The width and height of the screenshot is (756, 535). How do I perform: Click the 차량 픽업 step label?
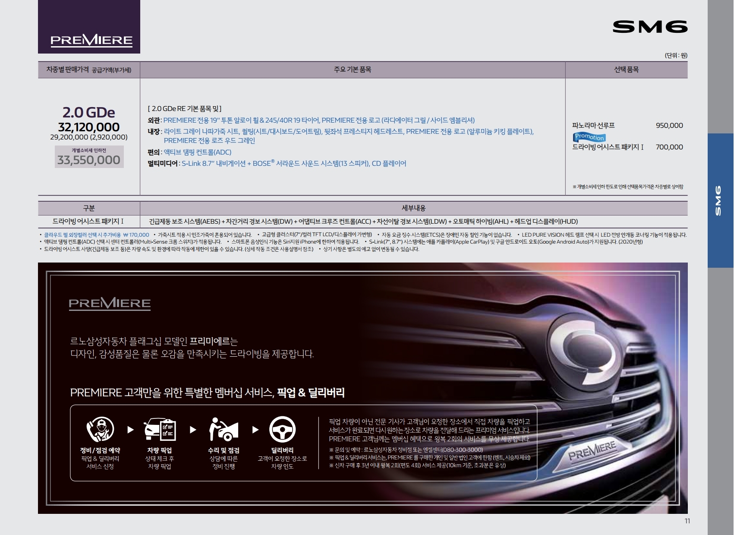(160, 450)
